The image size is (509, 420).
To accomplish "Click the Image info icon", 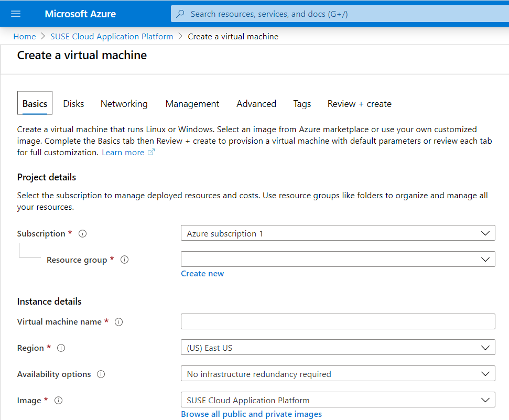I will click(x=58, y=400).
